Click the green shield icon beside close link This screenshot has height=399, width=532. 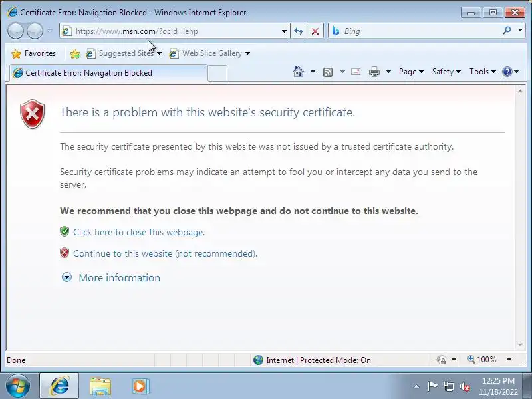tap(65, 231)
